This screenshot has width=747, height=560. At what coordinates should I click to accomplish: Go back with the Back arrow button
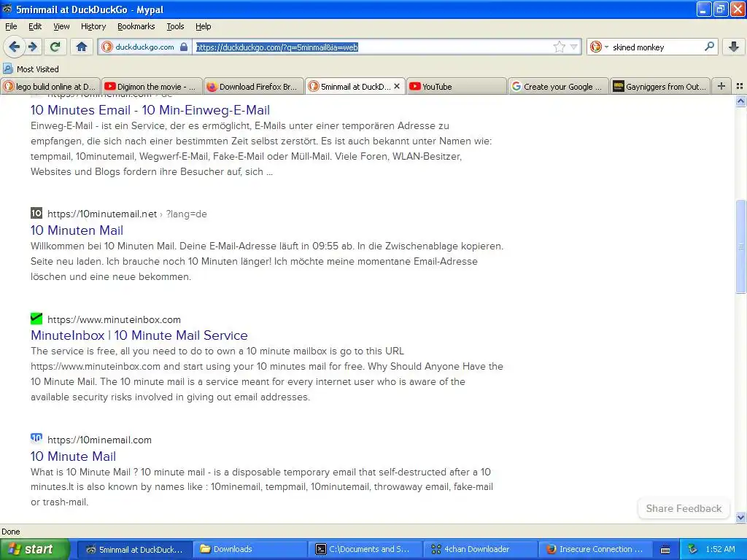[x=15, y=47]
